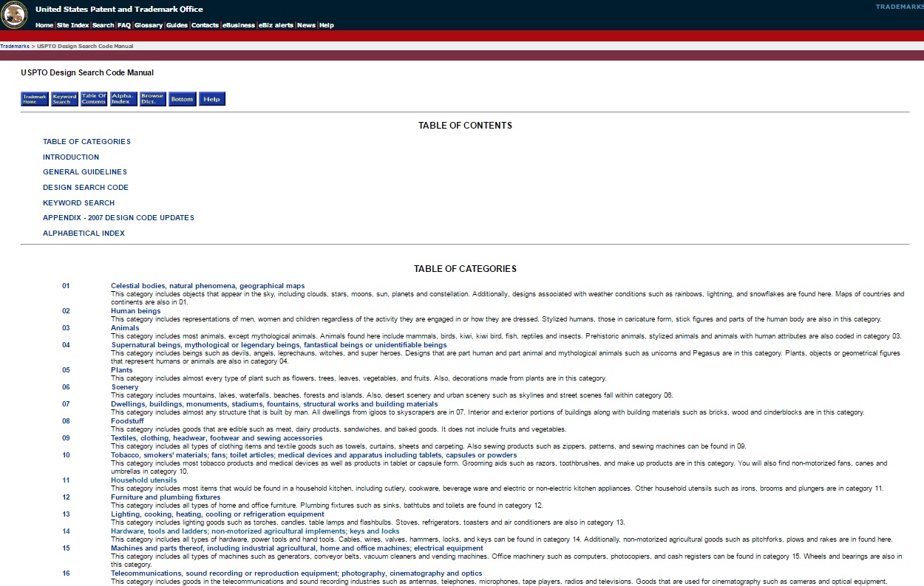Image resolution: width=924 pixels, height=586 pixels.
Task: Follow the Trademarks breadcrumb link
Action: tap(14, 47)
